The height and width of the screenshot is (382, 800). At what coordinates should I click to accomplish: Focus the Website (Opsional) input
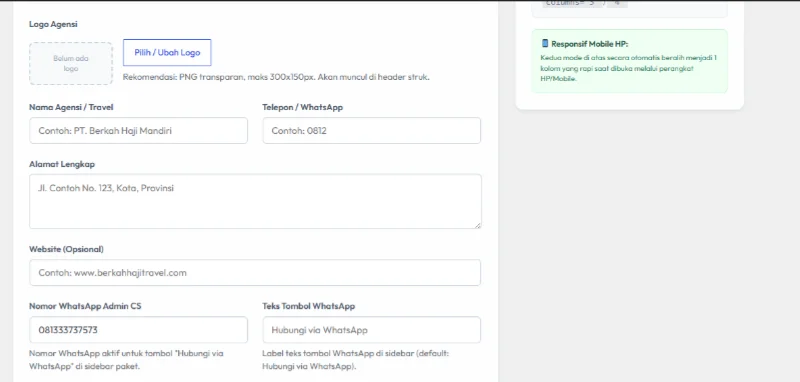(x=255, y=272)
